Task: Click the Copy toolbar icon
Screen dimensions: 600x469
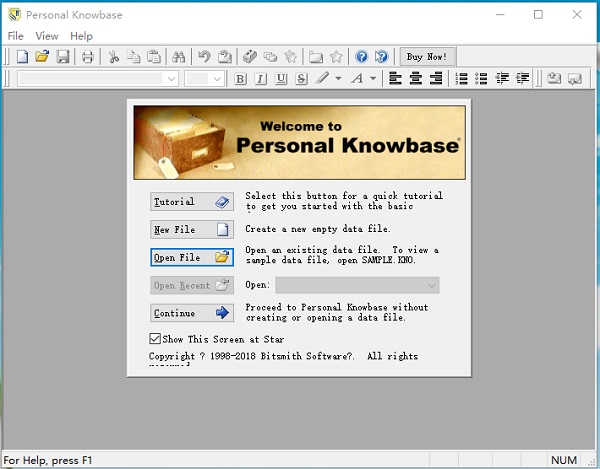Action: pyautogui.click(x=133, y=57)
